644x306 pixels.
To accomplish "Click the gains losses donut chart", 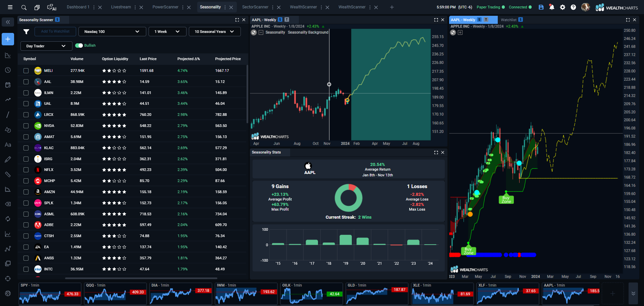I will (348, 198).
